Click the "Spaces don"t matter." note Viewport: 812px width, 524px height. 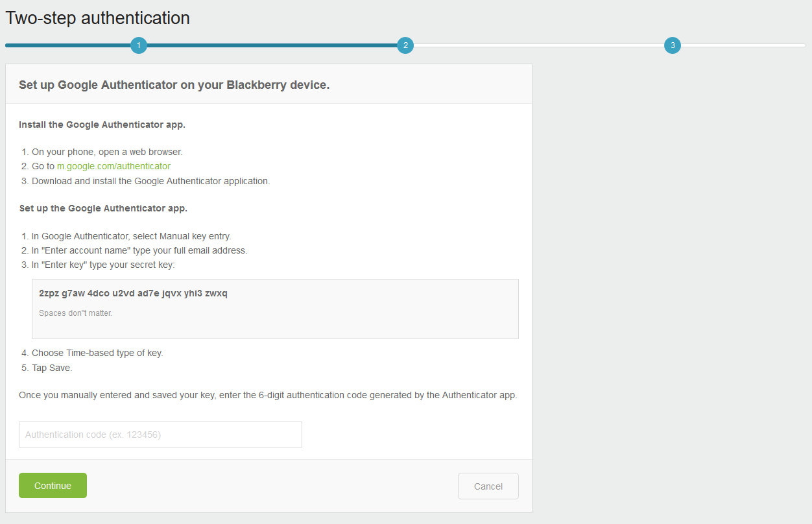point(75,313)
